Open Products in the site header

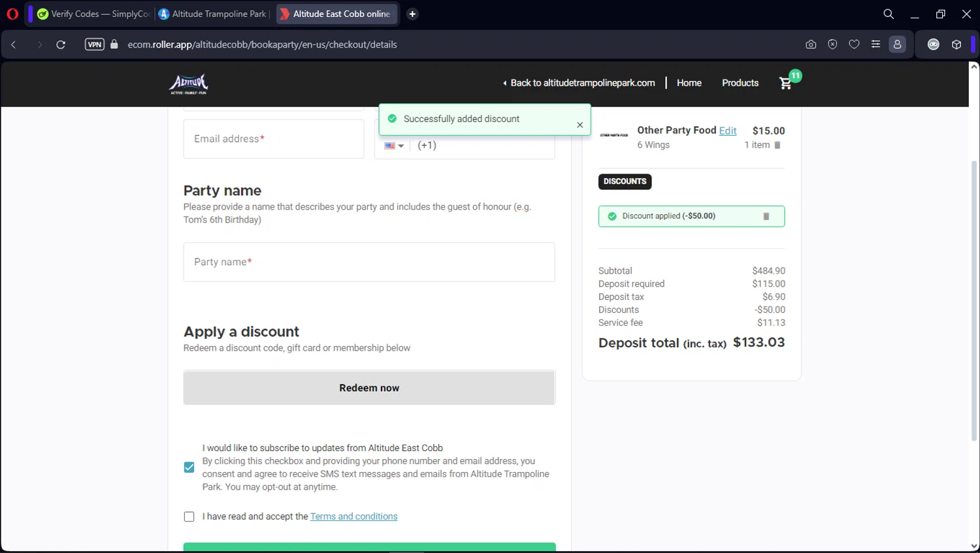740,83
